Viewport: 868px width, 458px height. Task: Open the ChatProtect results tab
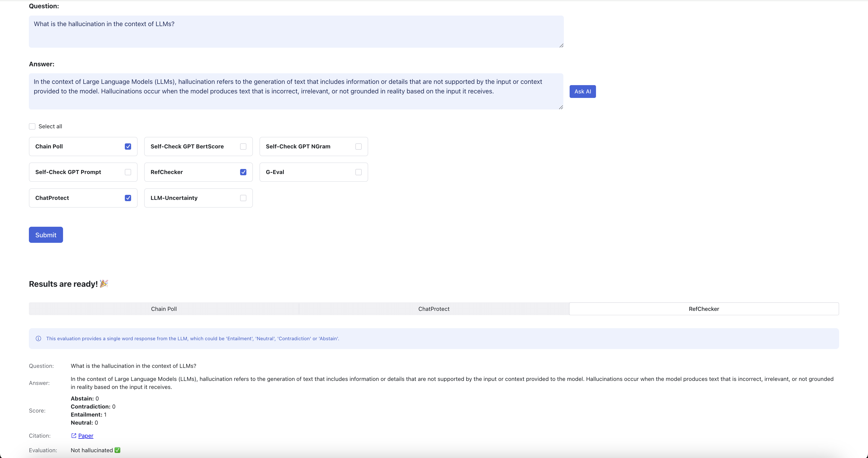pyautogui.click(x=434, y=309)
